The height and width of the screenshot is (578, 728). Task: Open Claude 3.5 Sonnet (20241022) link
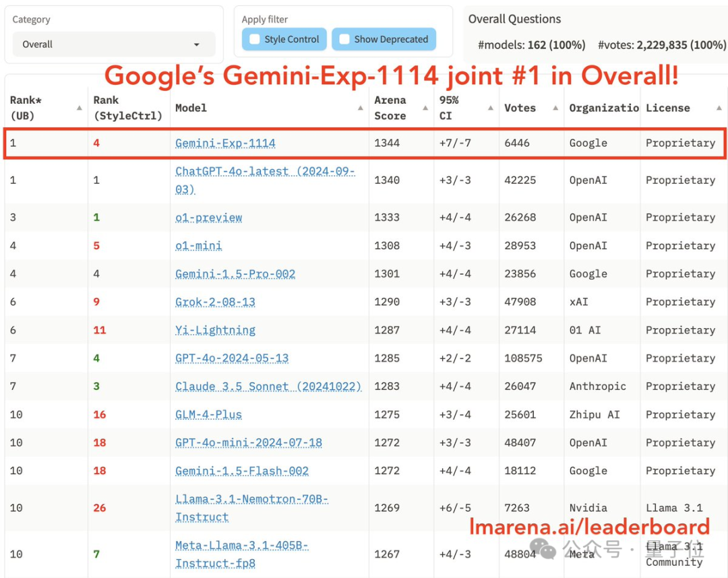pos(268,387)
